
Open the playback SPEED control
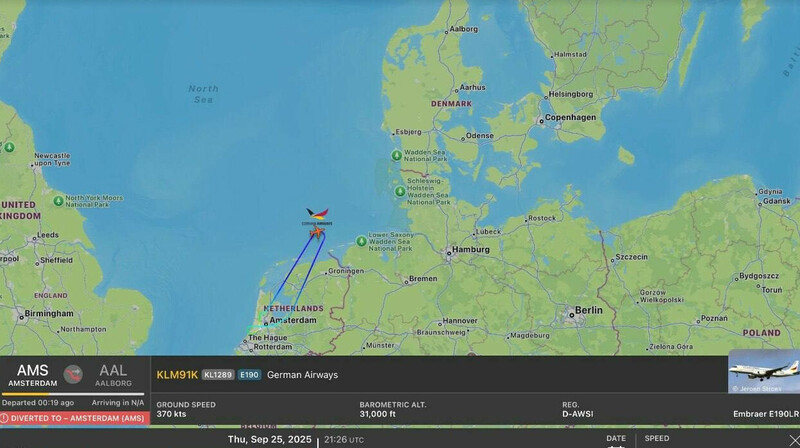click(x=657, y=438)
